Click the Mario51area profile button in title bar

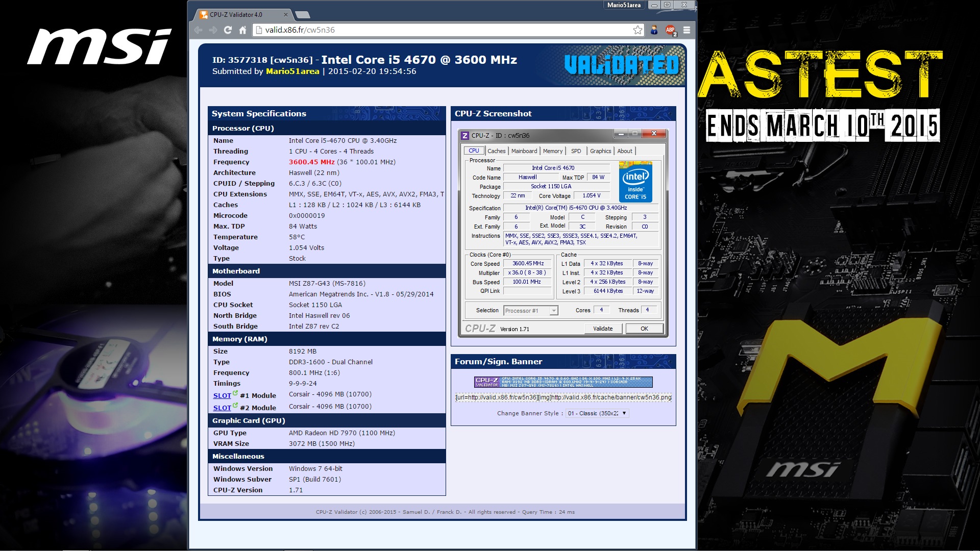point(624,5)
